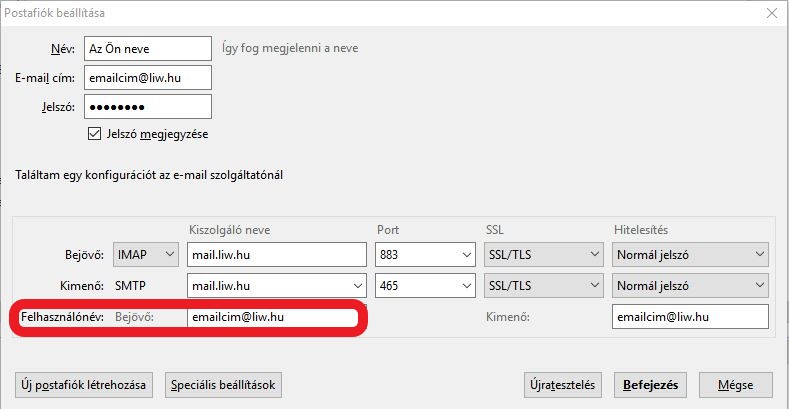This screenshot has width=789, height=409.
Task: Click the Kimenő username field
Action: tap(689, 317)
